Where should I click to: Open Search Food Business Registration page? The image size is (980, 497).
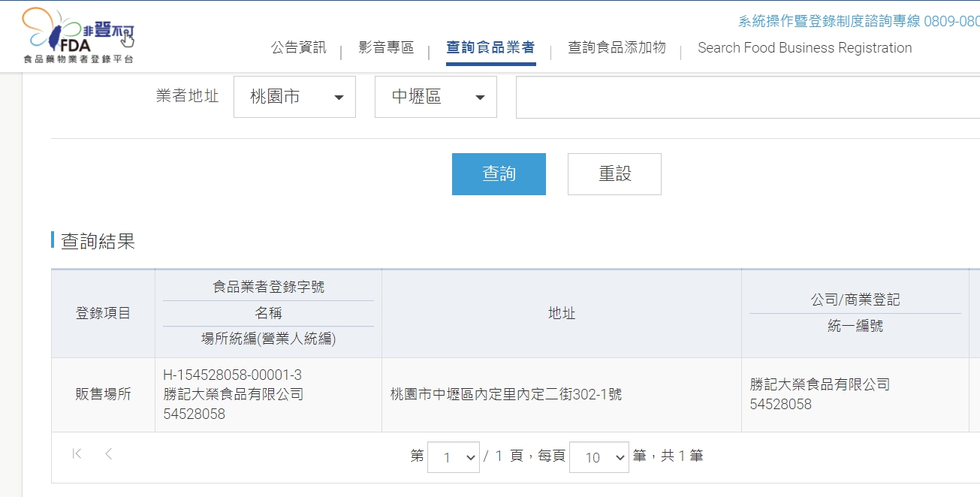point(804,48)
